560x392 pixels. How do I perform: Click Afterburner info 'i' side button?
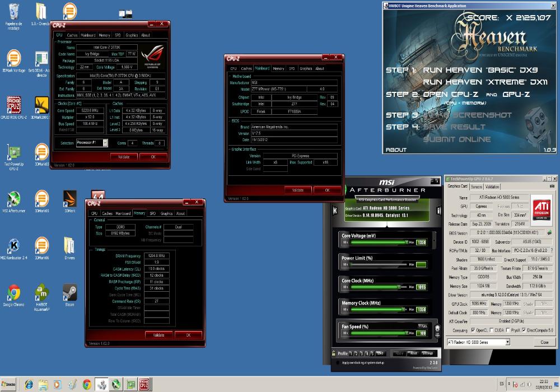pos(438,211)
